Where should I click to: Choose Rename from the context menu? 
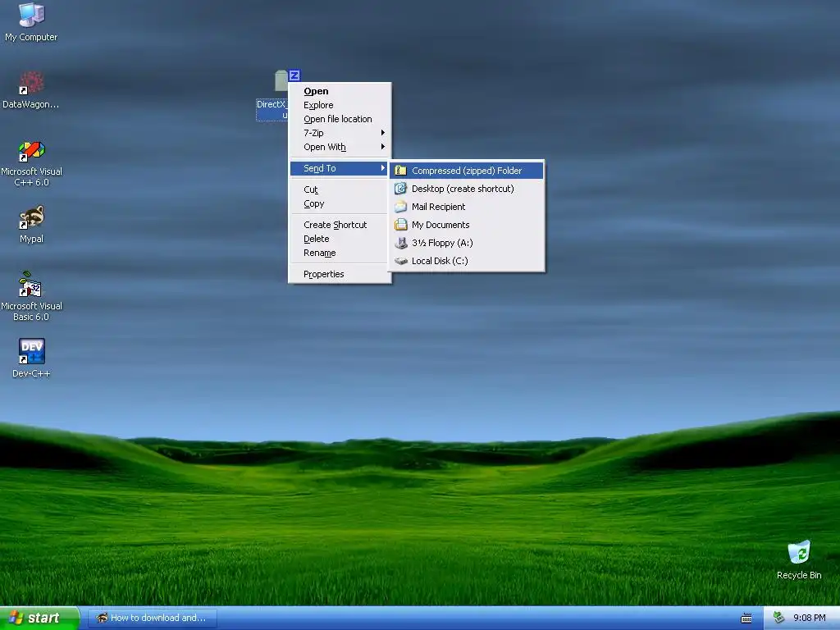(x=340, y=253)
